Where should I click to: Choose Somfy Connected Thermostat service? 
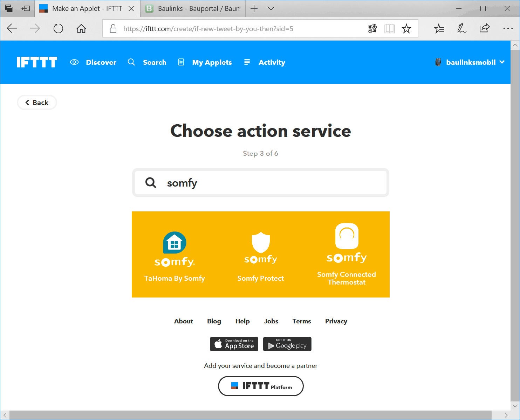(x=347, y=255)
